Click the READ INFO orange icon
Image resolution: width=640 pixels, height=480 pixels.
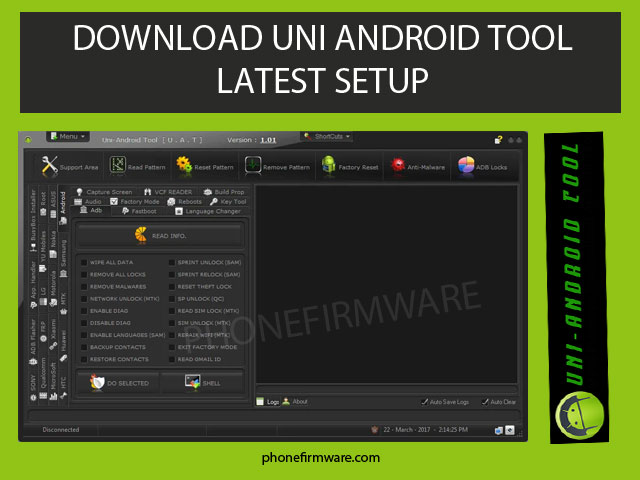click(141, 235)
